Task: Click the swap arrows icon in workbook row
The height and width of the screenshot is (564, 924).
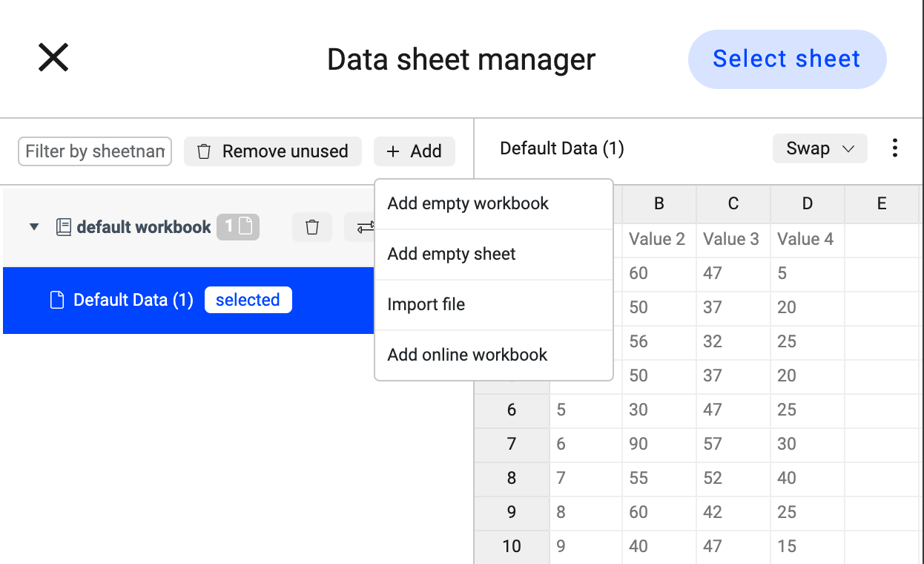Action: click(363, 227)
